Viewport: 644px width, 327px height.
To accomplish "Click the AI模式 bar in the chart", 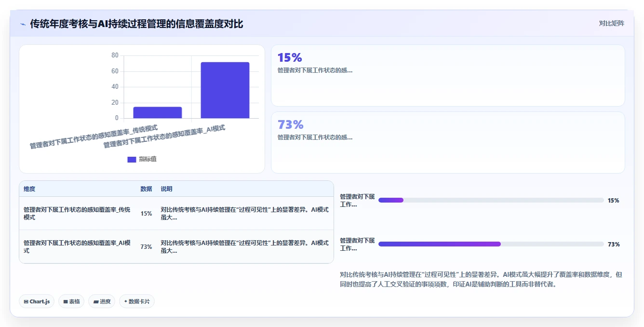I will (225, 90).
